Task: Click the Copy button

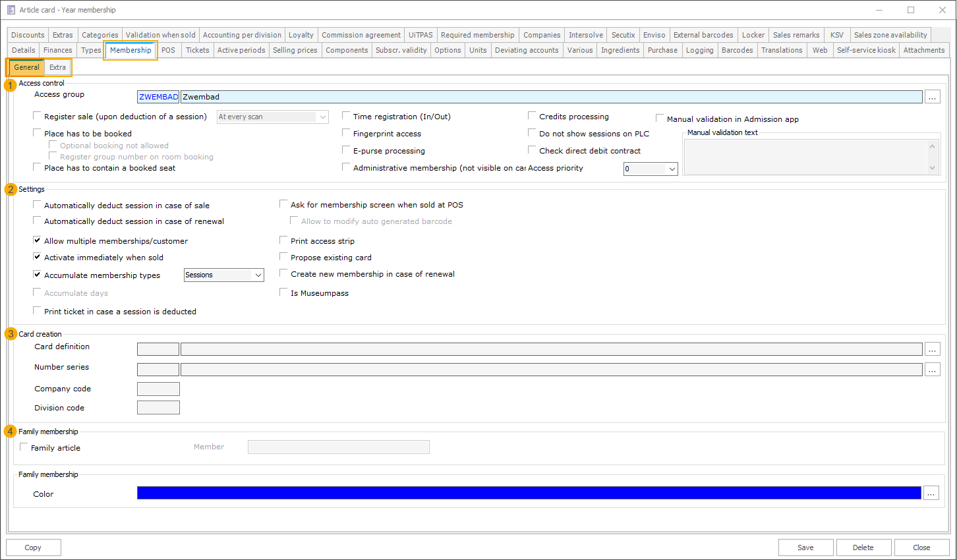Action: (x=33, y=547)
